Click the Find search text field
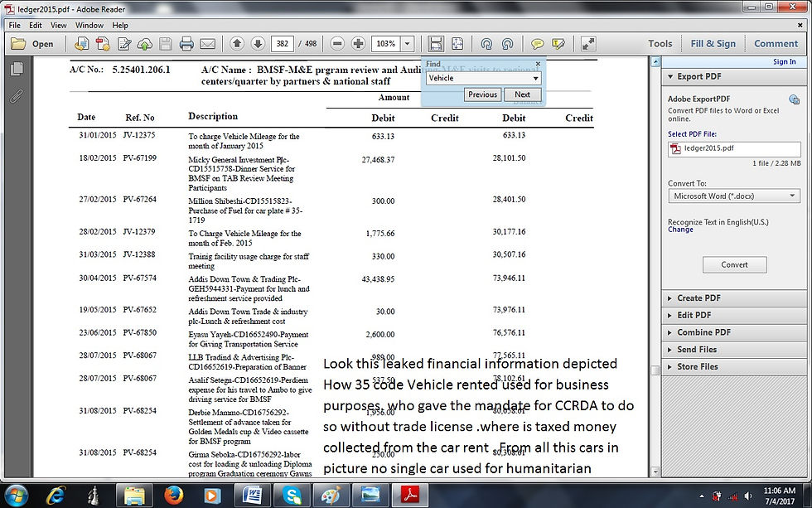The image size is (812, 508). [x=478, y=78]
